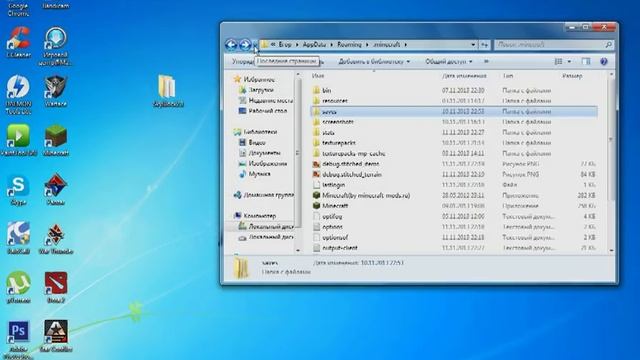Click the file list scroll-down arrow
Viewport: 640px width, 360px height.
coord(611,250)
